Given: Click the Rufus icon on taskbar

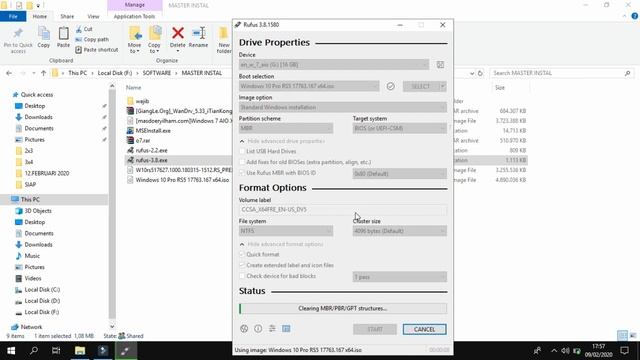Looking at the screenshot, I should pyautogui.click(x=125, y=351).
